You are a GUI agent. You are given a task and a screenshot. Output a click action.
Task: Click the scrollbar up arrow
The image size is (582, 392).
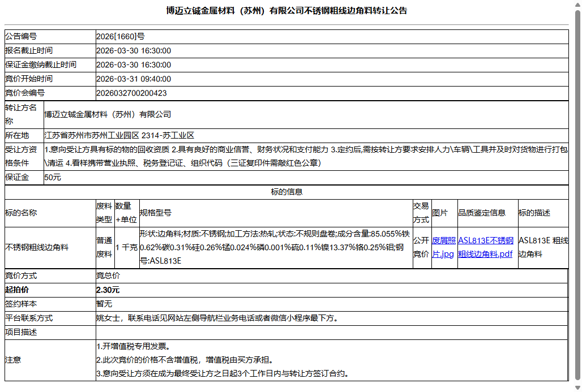coord(577,5)
